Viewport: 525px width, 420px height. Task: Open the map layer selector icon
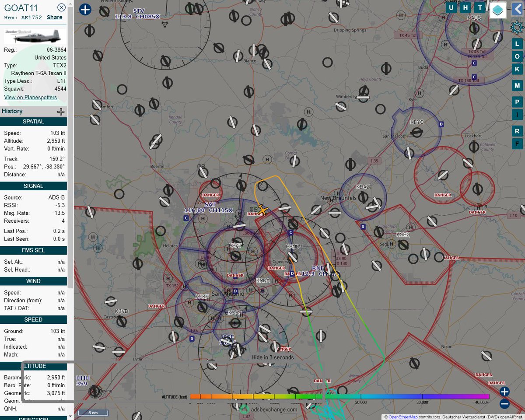(497, 10)
